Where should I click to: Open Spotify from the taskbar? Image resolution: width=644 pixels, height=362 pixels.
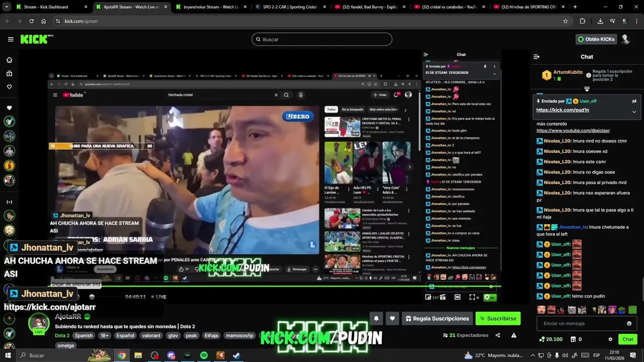pos(204,355)
